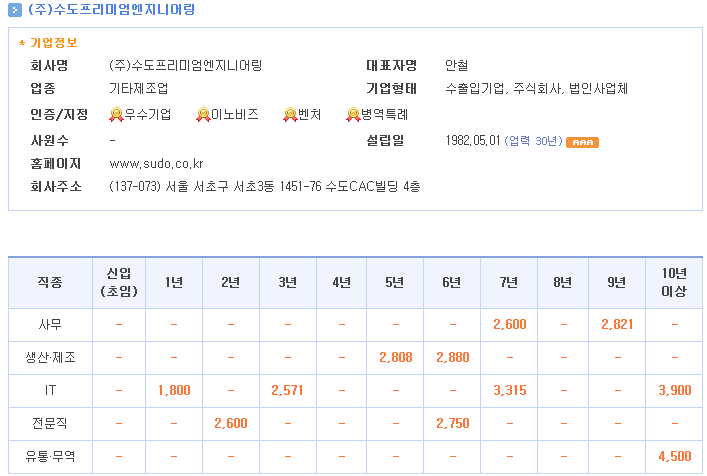Viewport: 707px width, 476px height.
Task: Click the 6년 column header
Action: tap(452, 283)
